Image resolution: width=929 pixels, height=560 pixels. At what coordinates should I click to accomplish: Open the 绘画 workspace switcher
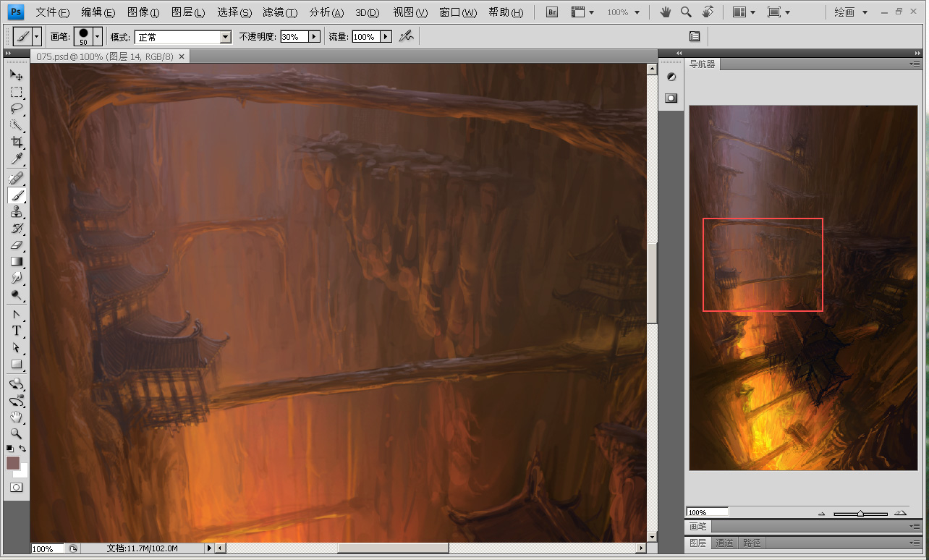tap(851, 12)
